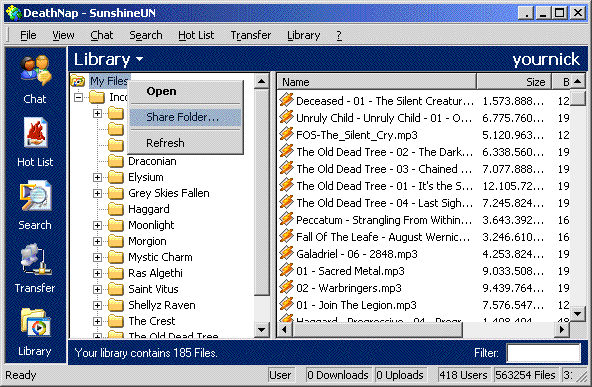Click the Draconian folder icon

click(x=116, y=161)
